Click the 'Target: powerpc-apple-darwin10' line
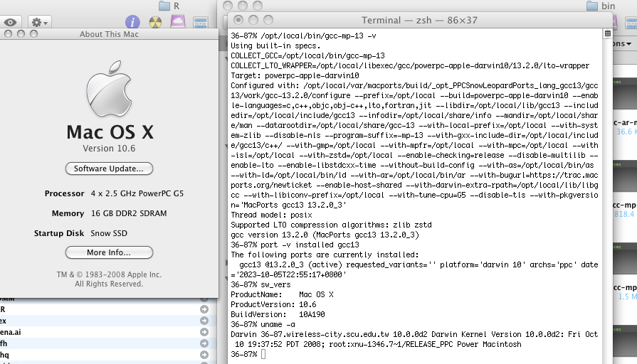The height and width of the screenshot is (364, 637). (295, 76)
